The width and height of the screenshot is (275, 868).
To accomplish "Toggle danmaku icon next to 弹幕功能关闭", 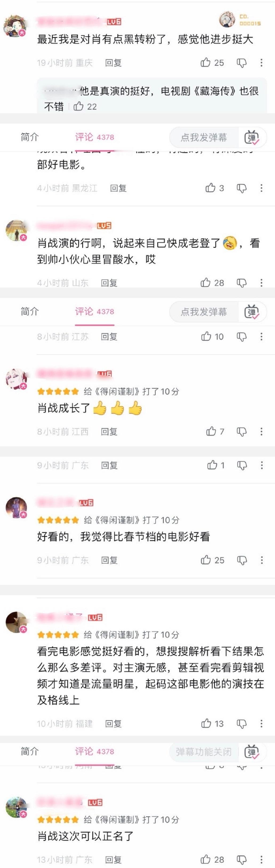I will 252,752.
